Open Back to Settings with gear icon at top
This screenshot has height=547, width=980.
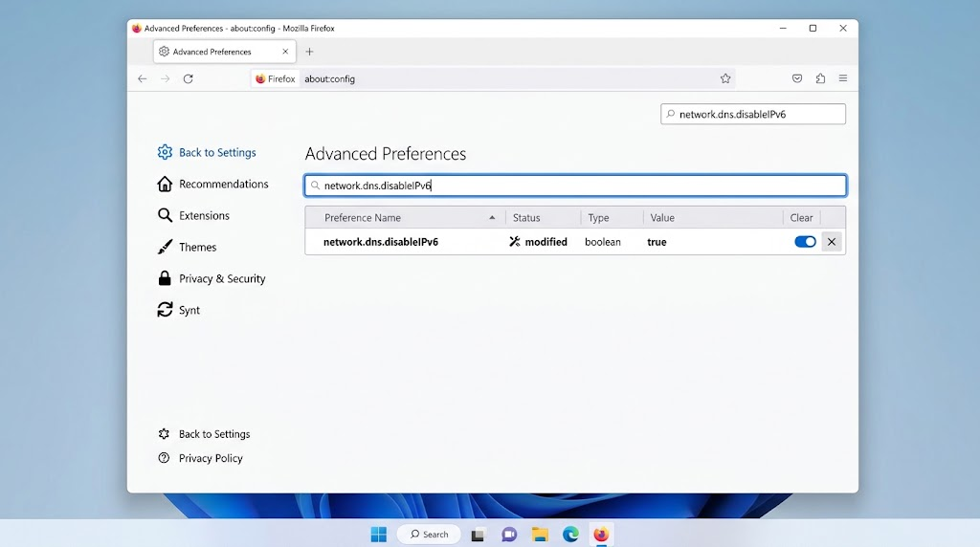[x=207, y=152]
